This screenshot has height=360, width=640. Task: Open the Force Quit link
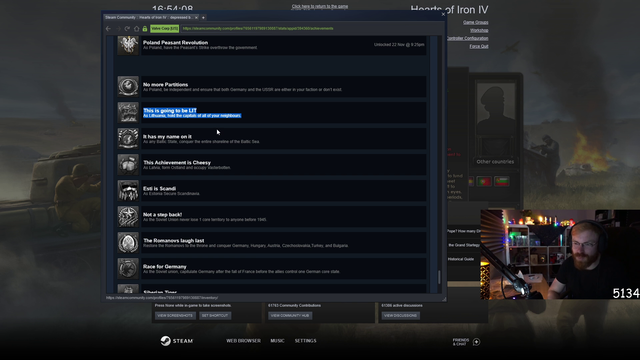pyautogui.click(x=479, y=46)
